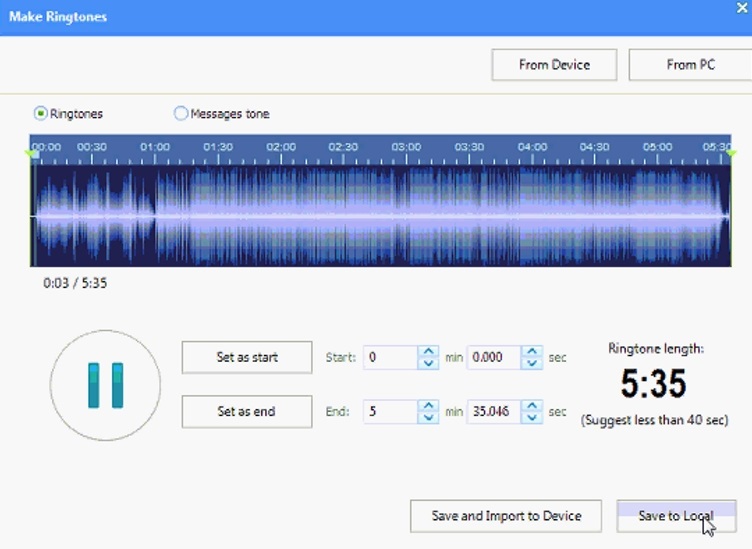The height and width of the screenshot is (549, 752).
Task: Select the Messages tone radio option
Action: (181, 114)
